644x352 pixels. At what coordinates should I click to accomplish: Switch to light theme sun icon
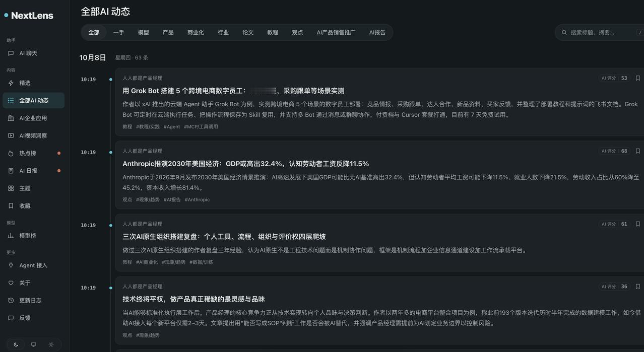pos(51,345)
